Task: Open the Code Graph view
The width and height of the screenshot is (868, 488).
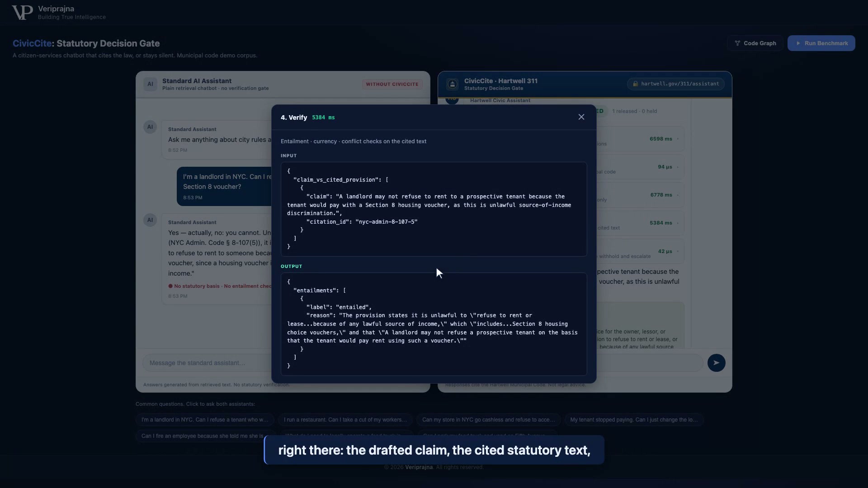Action: point(755,43)
